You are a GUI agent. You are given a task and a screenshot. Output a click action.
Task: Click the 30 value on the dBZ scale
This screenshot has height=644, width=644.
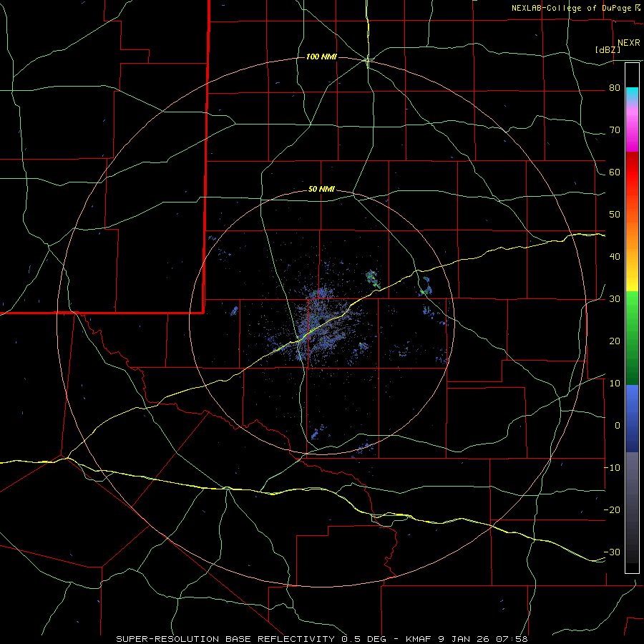pyautogui.click(x=615, y=299)
